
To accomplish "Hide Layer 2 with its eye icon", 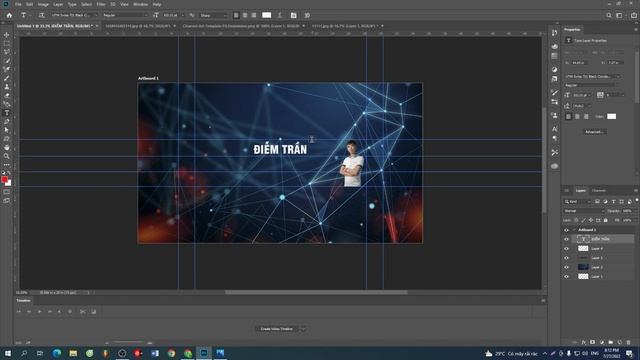I will pos(566,267).
